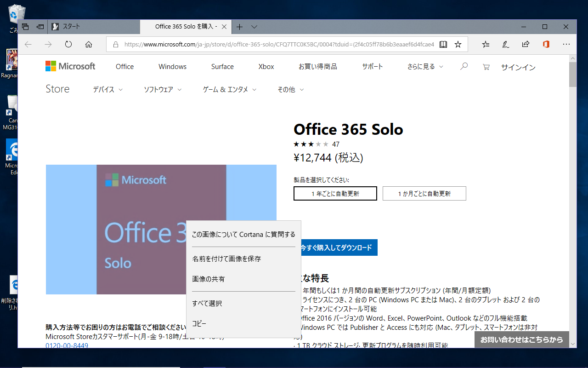Open the browser settings ellipsis menu
This screenshot has width=588, height=368.
(x=566, y=45)
